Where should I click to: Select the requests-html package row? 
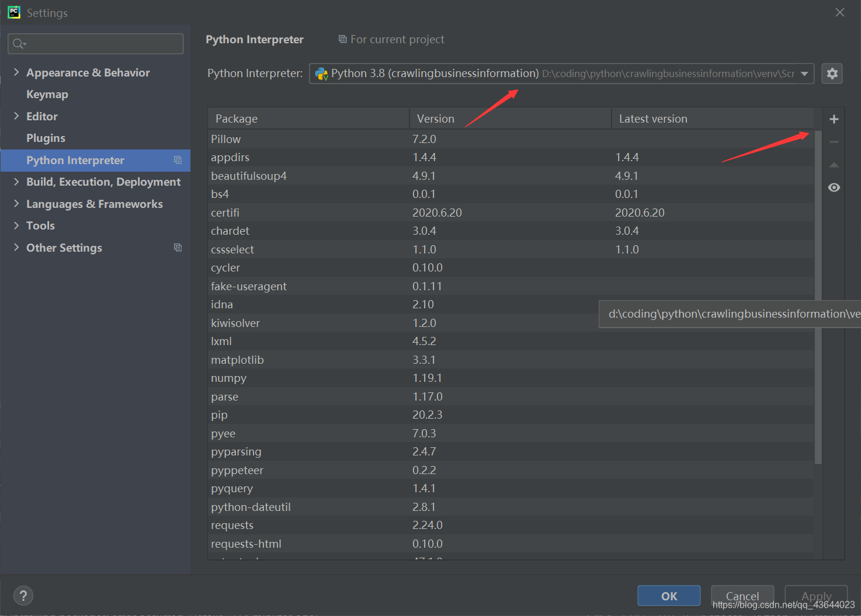(511, 544)
